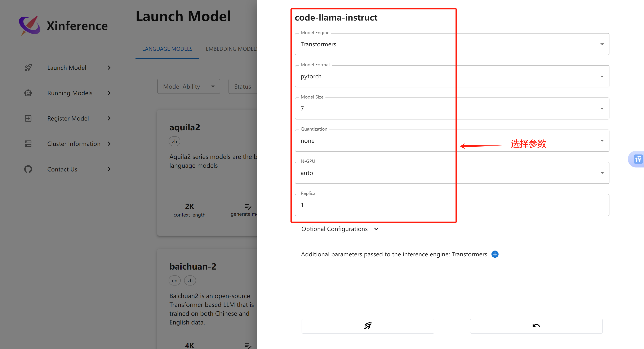Click the en language tag on baichuan-2
Viewport: 644px width, 349px height.
click(174, 281)
